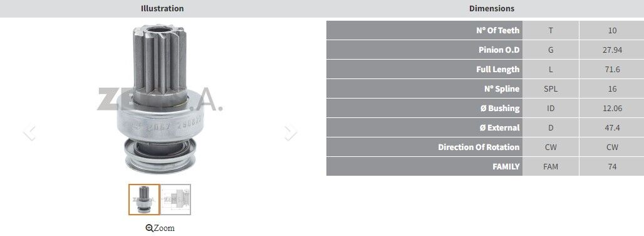The height and width of the screenshot is (236, 644).
Task: Select the teeth count value 10
Action: 612,30
